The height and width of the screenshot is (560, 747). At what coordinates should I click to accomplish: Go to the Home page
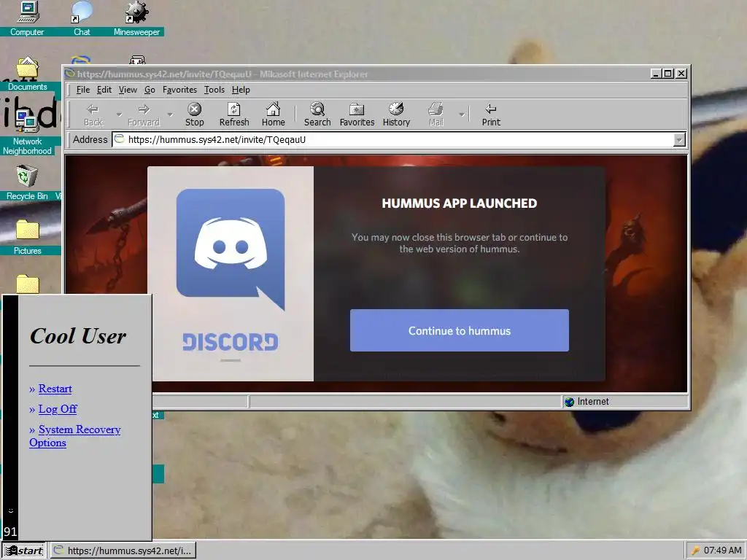tap(273, 114)
